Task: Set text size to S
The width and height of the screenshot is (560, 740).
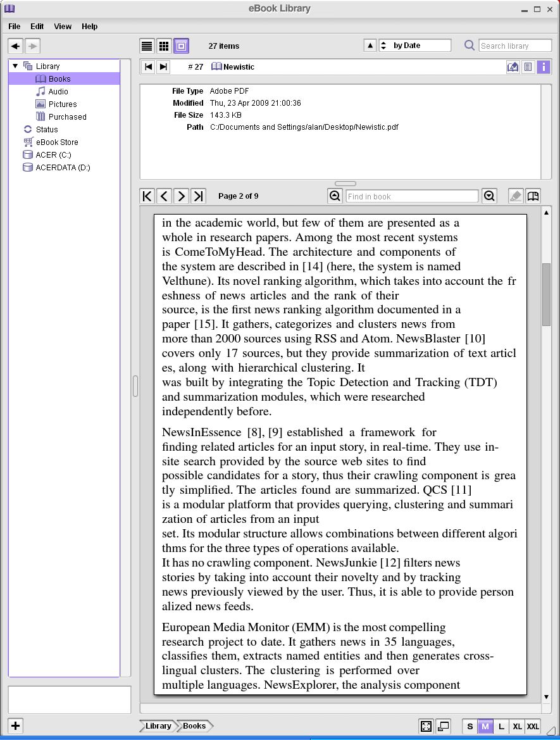Action: pyautogui.click(x=470, y=726)
